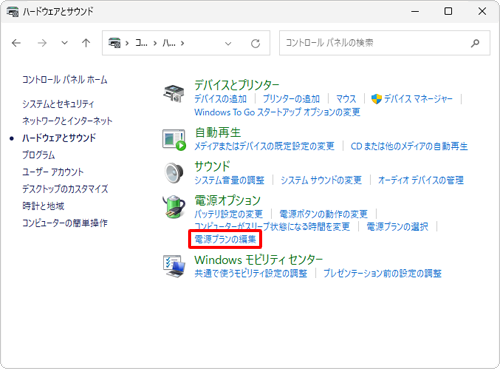The image size is (500, 369).
Task: Refresh the control panel view
Action: [255, 43]
